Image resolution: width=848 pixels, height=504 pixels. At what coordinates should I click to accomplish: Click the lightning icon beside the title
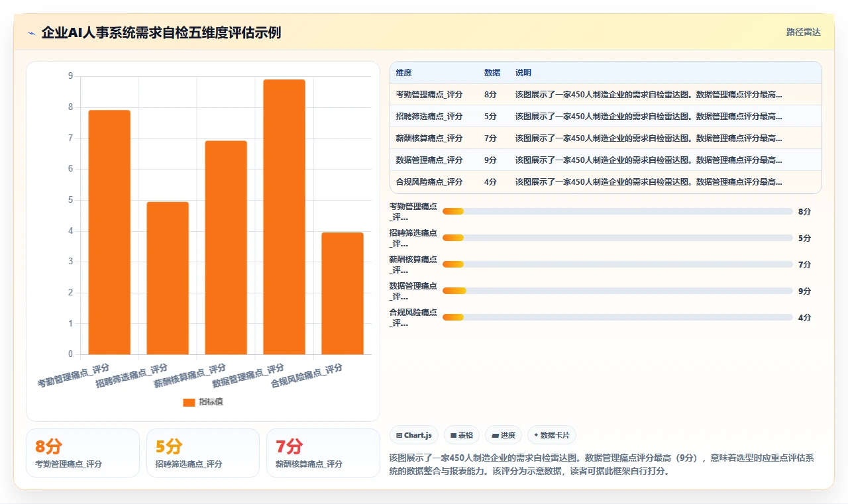[x=31, y=32]
